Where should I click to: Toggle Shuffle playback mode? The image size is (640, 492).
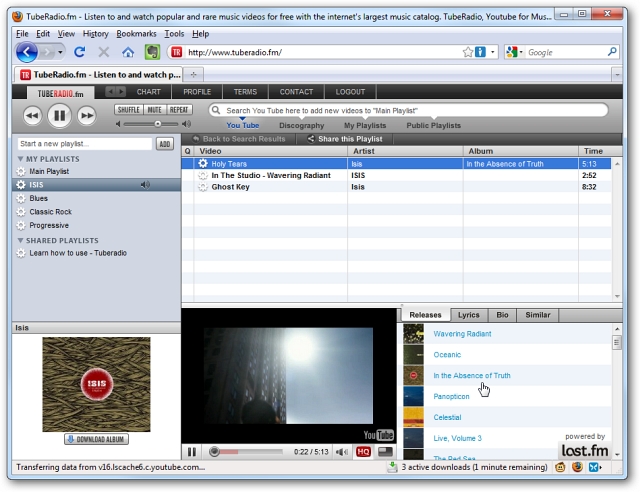pyautogui.click(x=128, y=110)
